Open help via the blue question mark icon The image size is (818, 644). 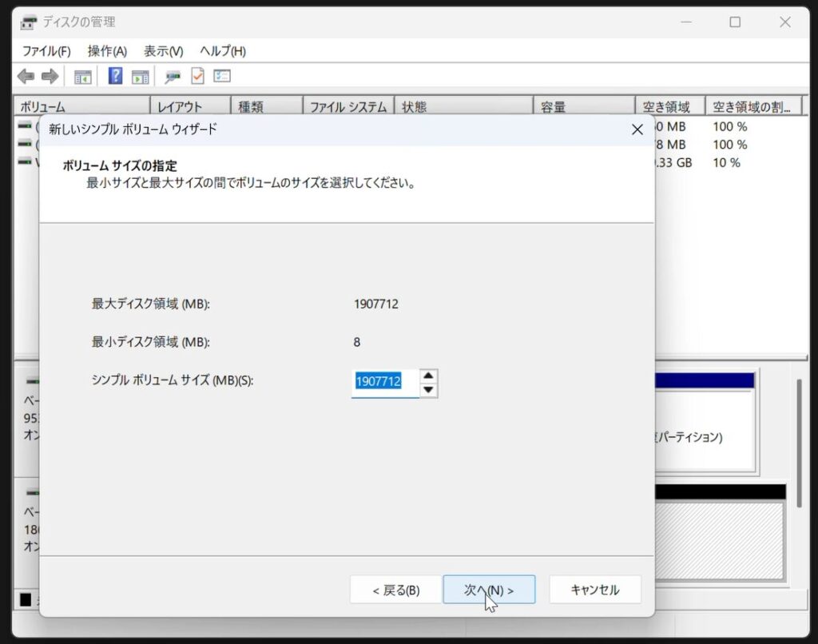point(115,77)
